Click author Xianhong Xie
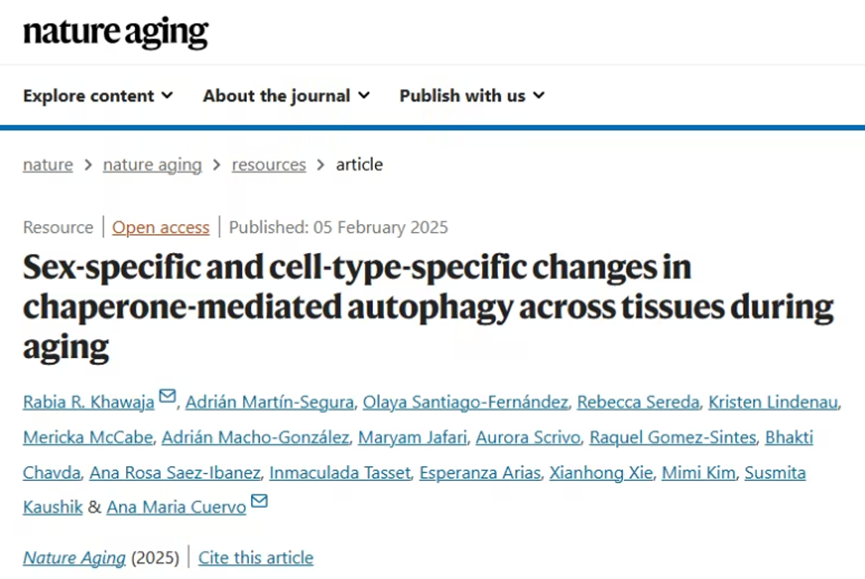 tap(601, 473)
